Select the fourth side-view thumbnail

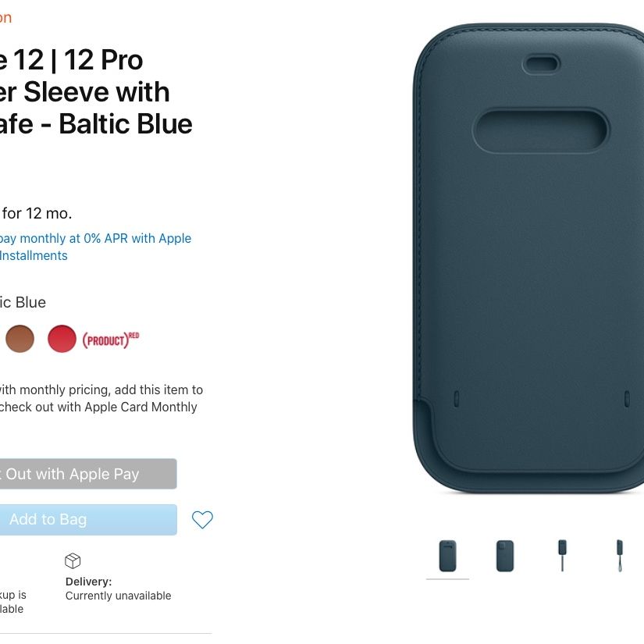pyautogui.click(x=620, y=556)
